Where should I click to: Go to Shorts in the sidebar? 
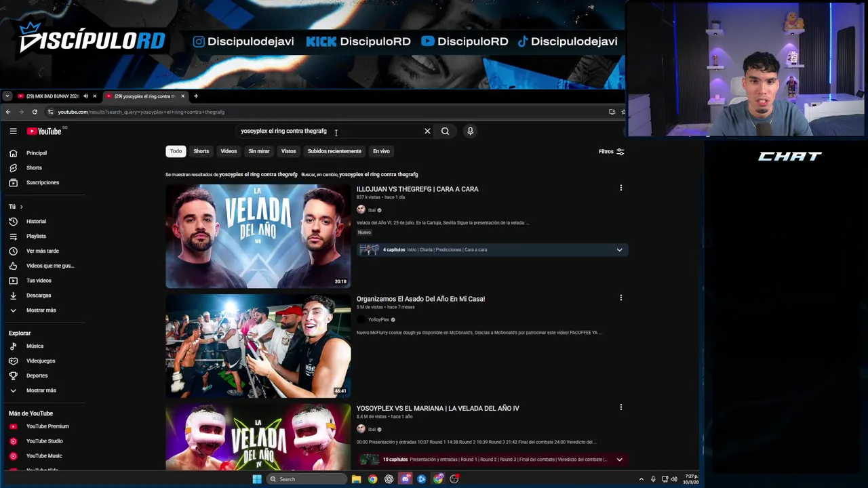35,168
